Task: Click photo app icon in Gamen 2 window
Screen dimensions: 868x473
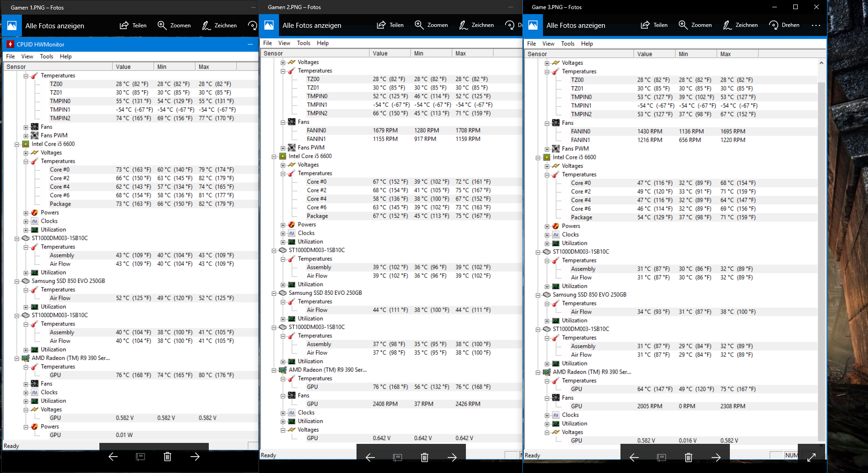Action: 269,25
